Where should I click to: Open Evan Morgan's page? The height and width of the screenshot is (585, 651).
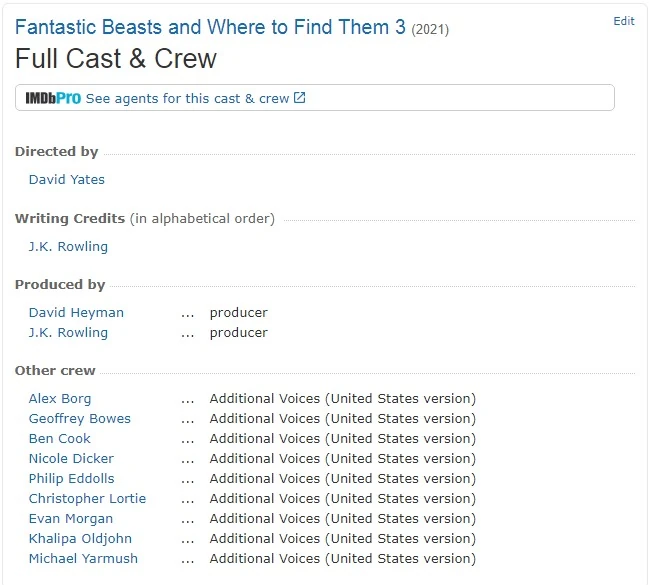tap(70, 519)
